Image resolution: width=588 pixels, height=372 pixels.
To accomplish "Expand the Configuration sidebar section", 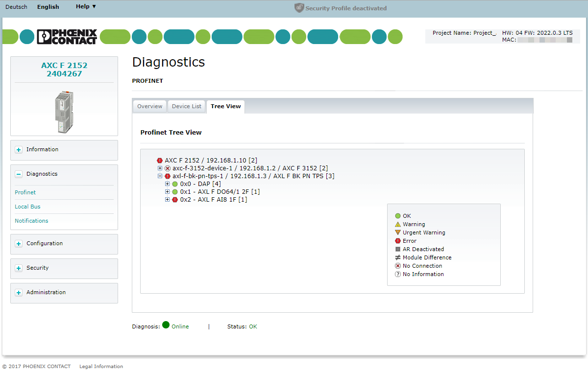I will [19, 244].
